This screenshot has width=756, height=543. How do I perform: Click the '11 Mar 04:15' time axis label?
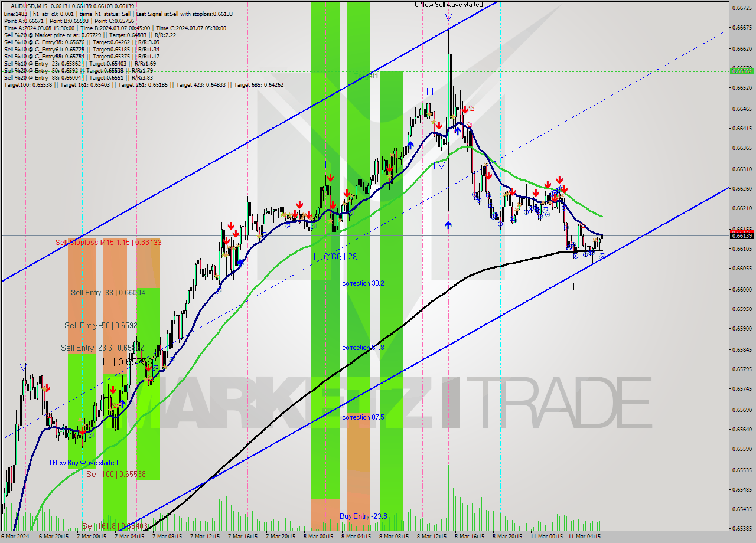click(x=584, y=537)
